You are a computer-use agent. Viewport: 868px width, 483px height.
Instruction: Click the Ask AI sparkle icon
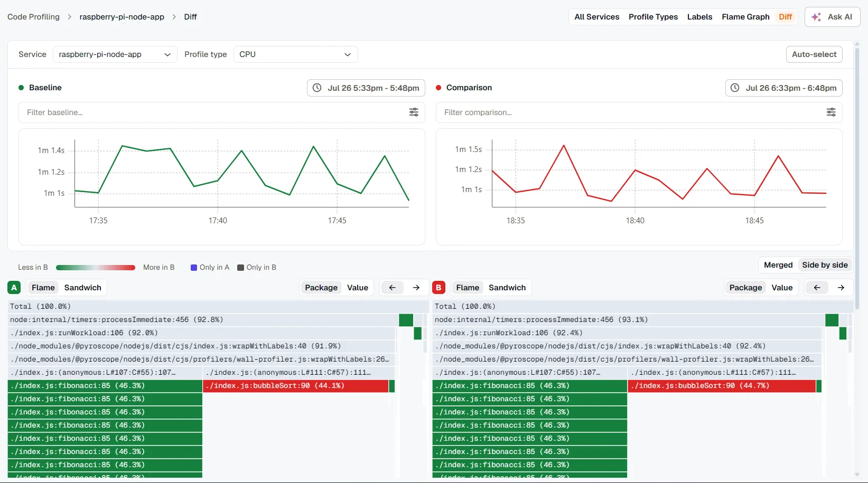pyautogui.click(x=816, y=17)
